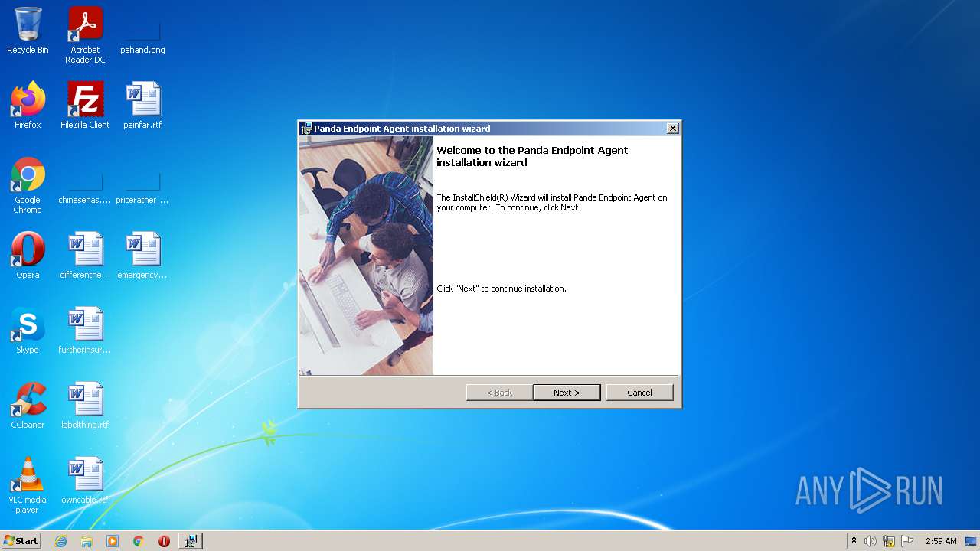Click Next to continue installation

[x=567, y=393]
